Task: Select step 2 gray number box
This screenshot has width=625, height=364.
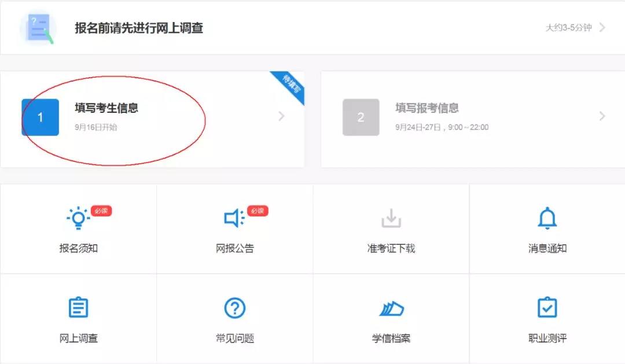Action: point(361,117)
